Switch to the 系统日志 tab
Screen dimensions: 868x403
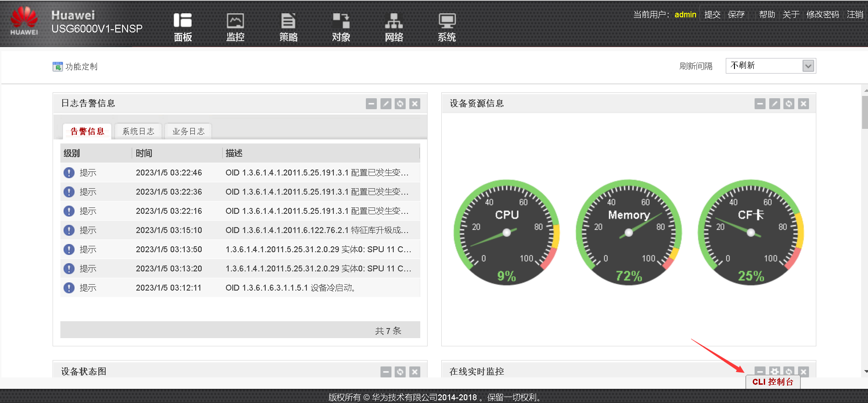click(139, 132)
